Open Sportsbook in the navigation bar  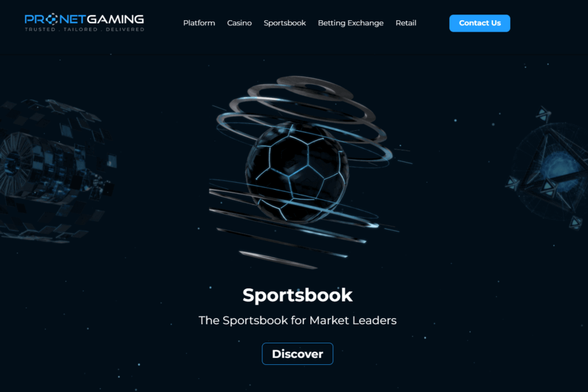click(x=285, y=23)
